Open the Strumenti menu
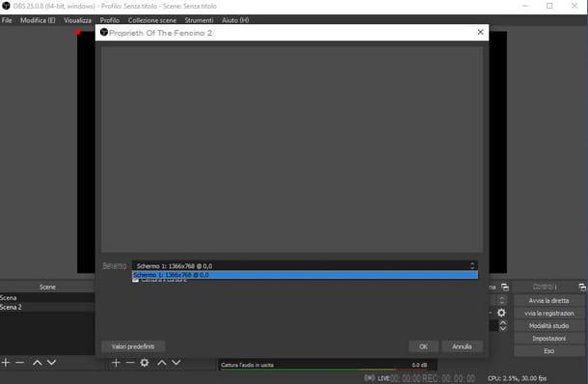Image resolution: width=588 pixels, height=384 pixels. click(199, 20)
